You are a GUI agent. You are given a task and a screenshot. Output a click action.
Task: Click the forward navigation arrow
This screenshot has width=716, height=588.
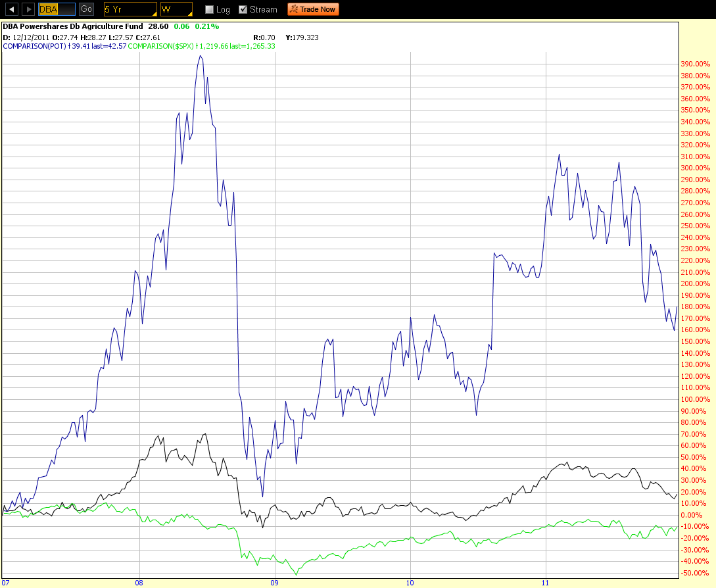point(27,9)
